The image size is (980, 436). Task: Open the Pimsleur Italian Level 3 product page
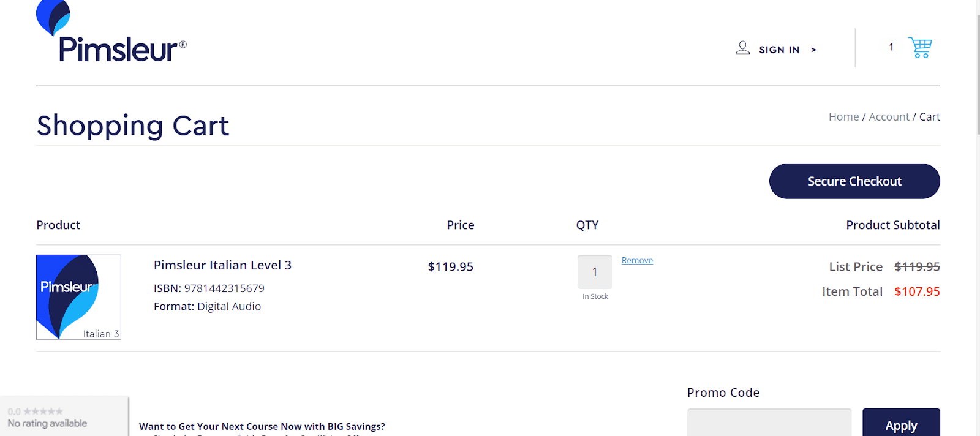[223, 265]
